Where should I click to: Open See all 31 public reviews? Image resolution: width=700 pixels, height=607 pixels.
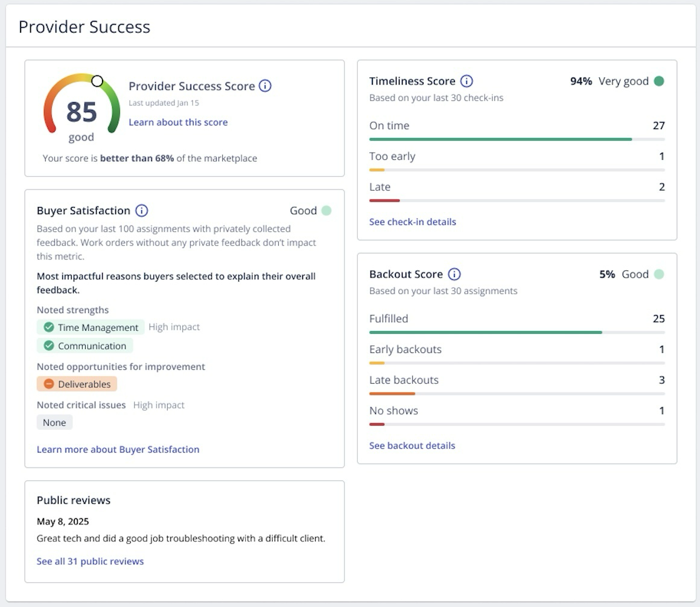(x=90, y=561)
